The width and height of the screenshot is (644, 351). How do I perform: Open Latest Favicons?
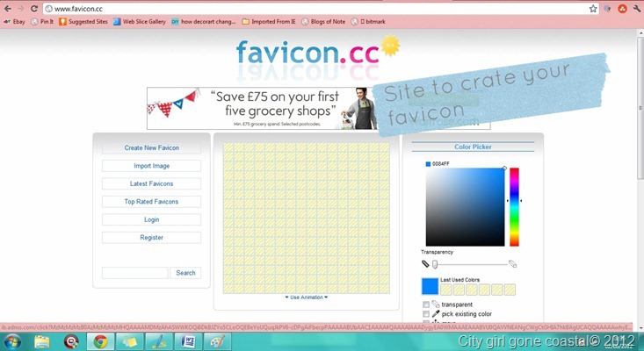pos(151,183)
